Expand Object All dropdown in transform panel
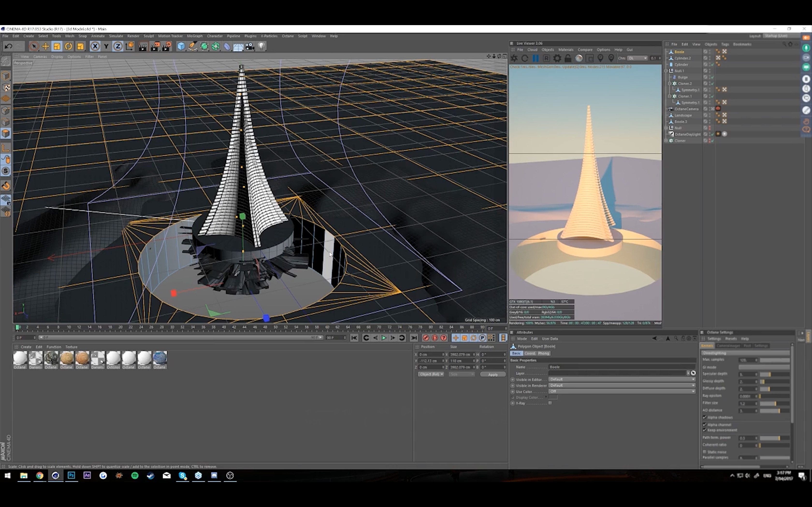The height and width of the screenshot is (507, 812). pyautogui.click(x=430, y=374)
